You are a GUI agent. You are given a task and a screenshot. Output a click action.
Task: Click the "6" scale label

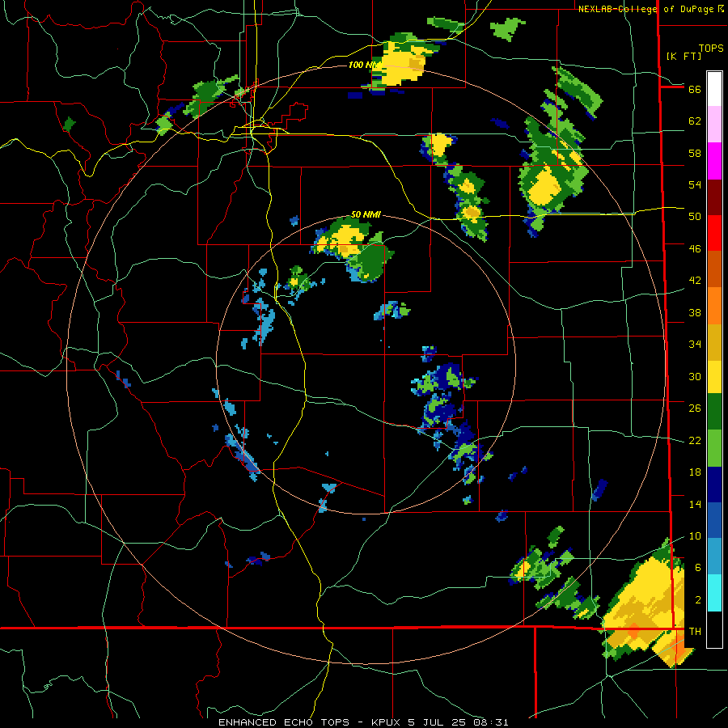(698, 568)
